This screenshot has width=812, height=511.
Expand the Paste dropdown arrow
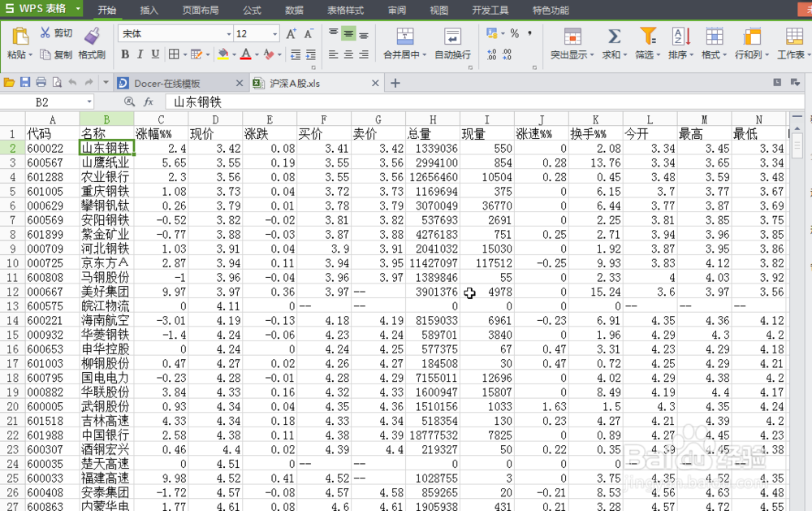point(31,55)
